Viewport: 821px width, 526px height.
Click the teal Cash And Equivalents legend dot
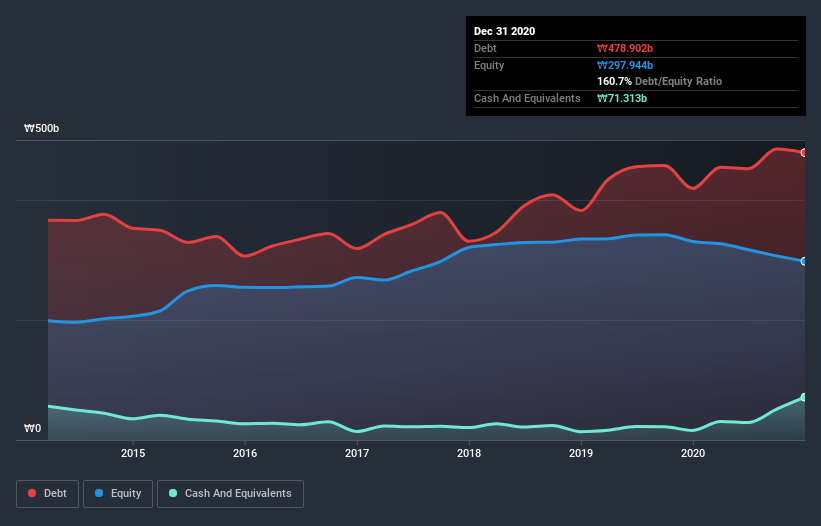coord(173,493)
